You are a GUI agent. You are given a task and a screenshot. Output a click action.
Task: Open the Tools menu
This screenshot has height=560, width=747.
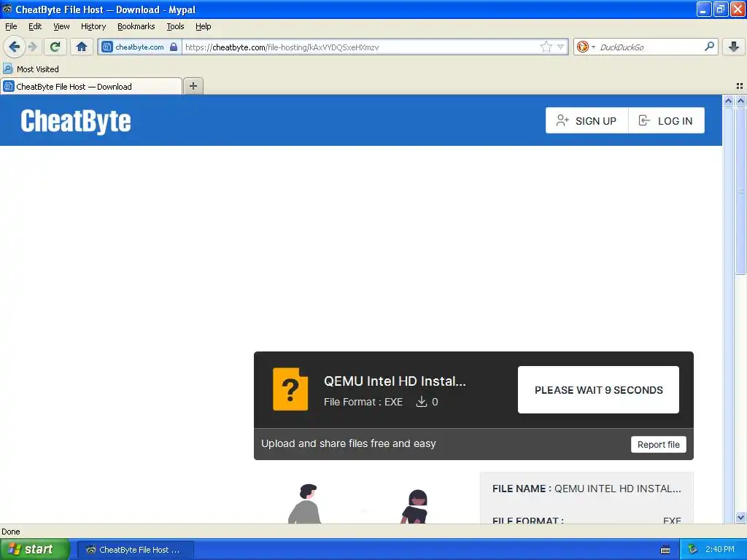pos(175,26)
